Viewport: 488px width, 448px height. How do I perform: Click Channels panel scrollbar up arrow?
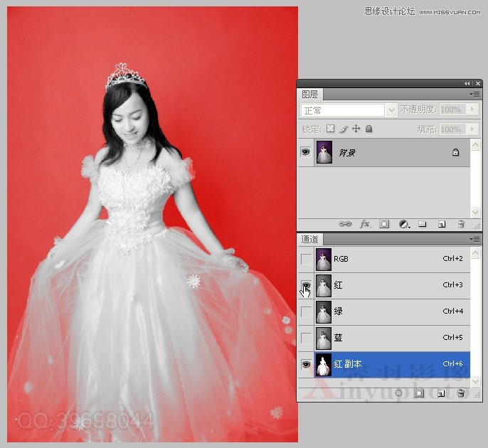point(475,253)
